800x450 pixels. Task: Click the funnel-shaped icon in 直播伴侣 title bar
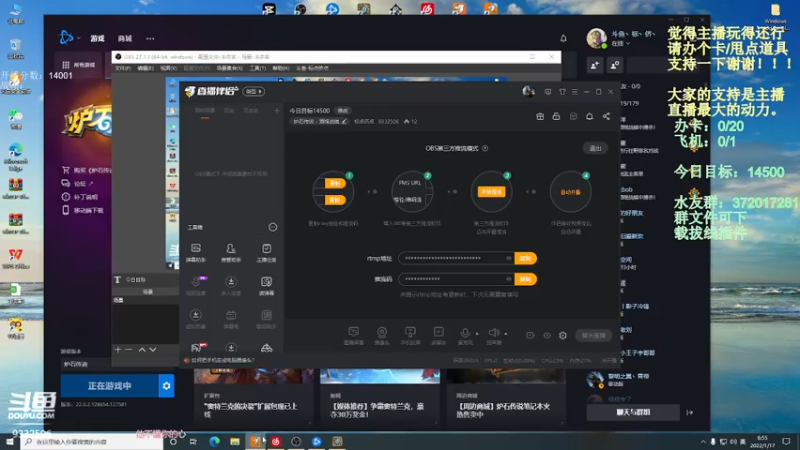coord(562,92)
